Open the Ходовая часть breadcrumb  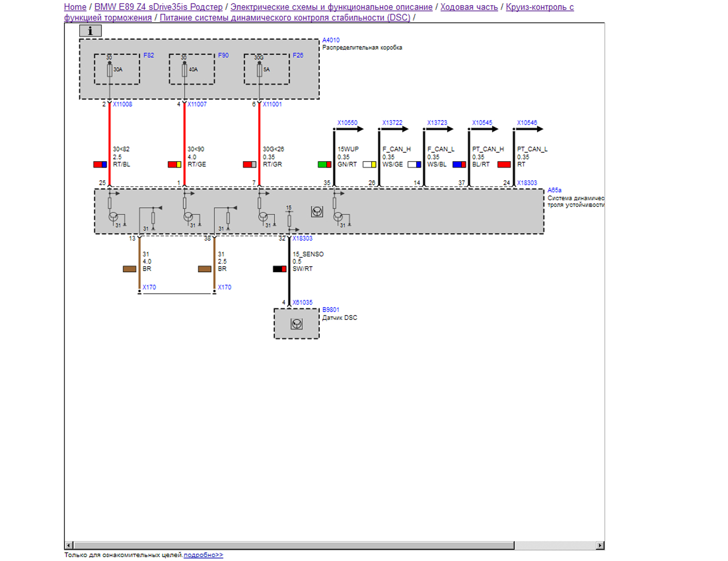point(469,7)
